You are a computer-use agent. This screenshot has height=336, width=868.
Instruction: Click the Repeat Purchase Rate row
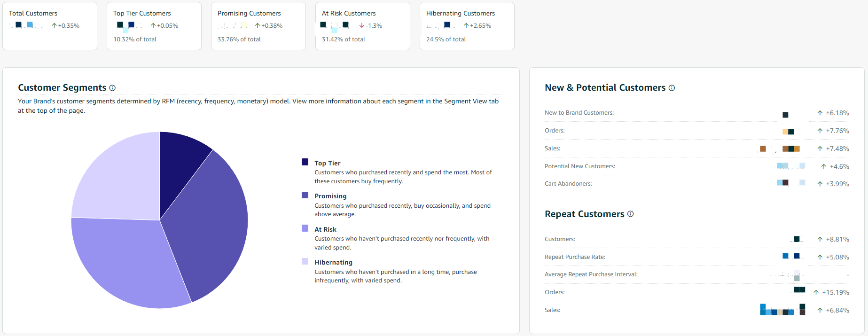tap(696, 257)
